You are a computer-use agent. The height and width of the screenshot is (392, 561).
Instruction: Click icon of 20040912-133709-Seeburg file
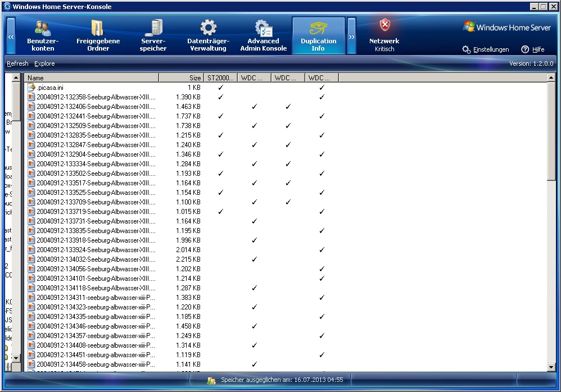pos(31,202)
